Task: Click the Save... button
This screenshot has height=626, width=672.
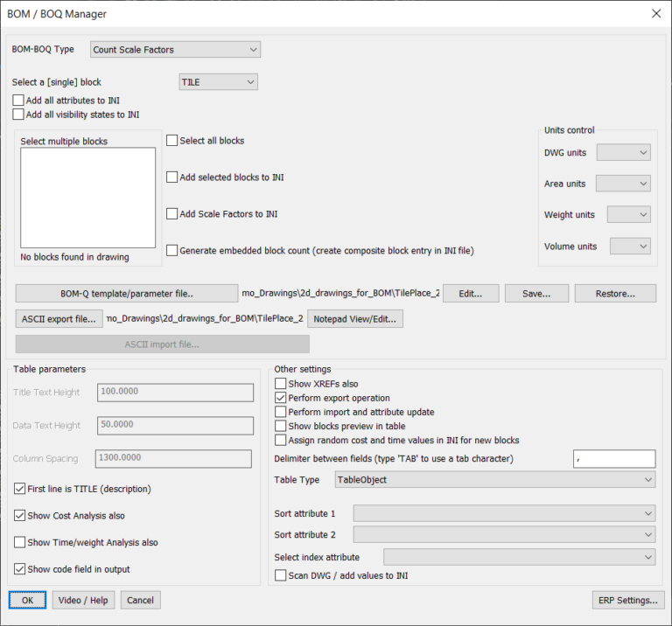Action: 536,294
